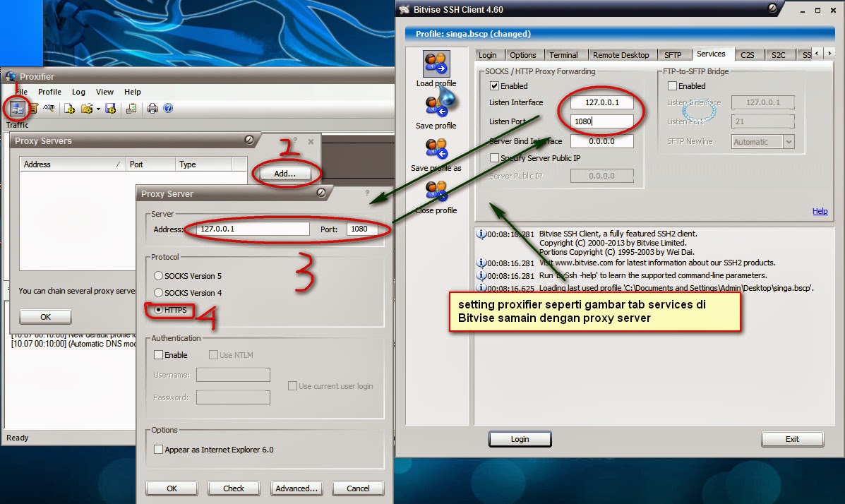Toggle SOCKS/HTTP Proxy Forwarding Enabled checkbox
The width and height of the screenshot is (845, 504).
494,85
